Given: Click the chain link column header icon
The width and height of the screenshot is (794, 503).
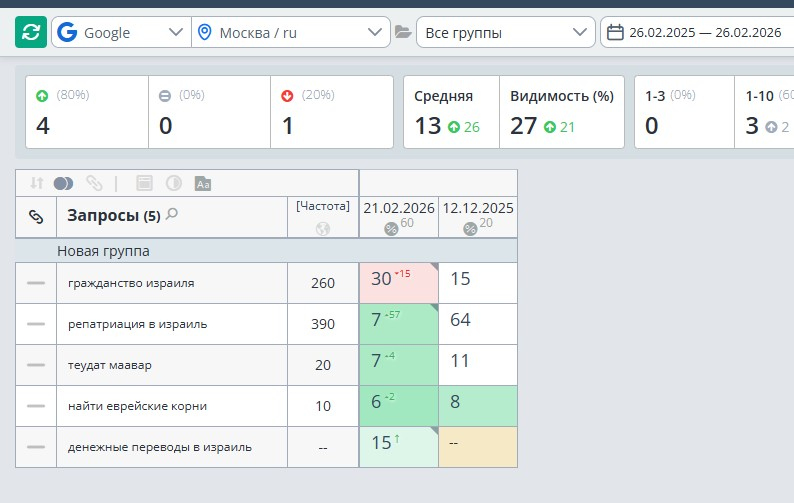Looking at the screenshot, I should [36, 217].
